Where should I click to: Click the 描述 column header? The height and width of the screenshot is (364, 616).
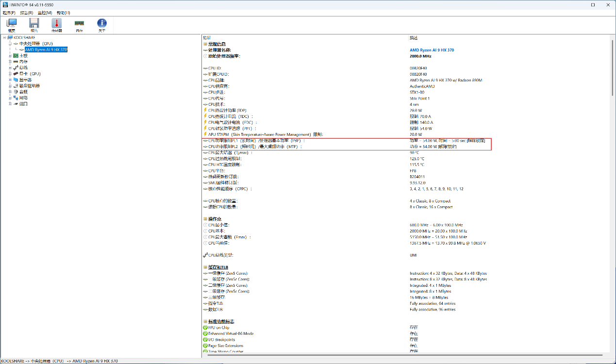[x=413, y=37]
